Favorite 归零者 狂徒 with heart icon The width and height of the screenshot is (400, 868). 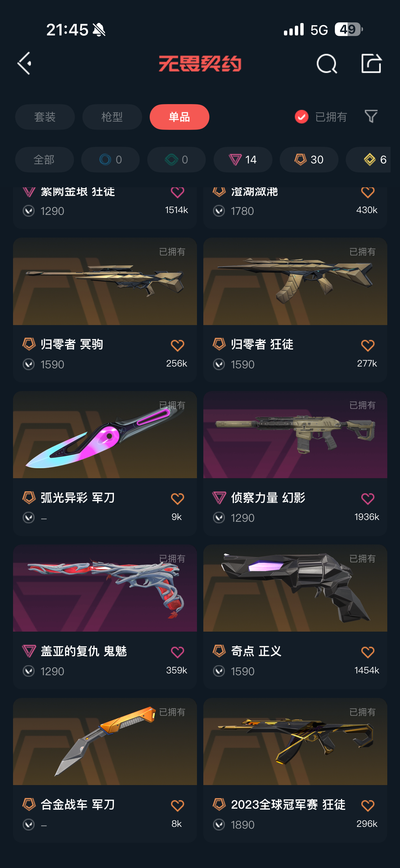(x=368, y=345)
